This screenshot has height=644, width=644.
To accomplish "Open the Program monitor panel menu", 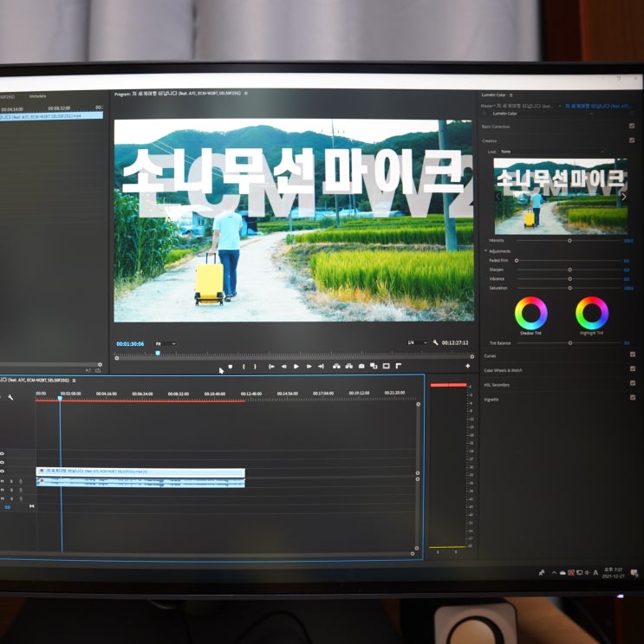I will [246, 94].
